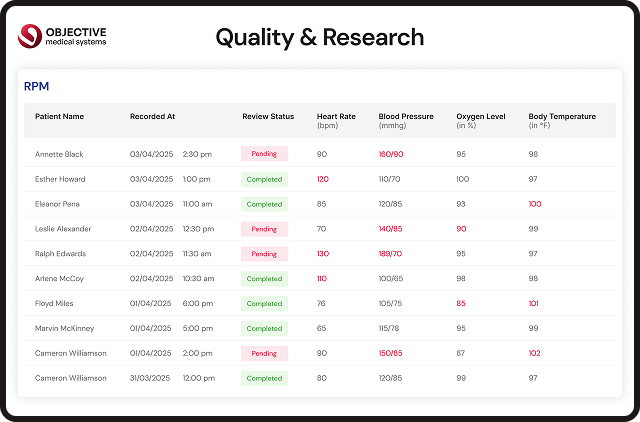Select patient Arlene McCoy's name
This screenshot has height=422, width=640.
tap(60, 279)
